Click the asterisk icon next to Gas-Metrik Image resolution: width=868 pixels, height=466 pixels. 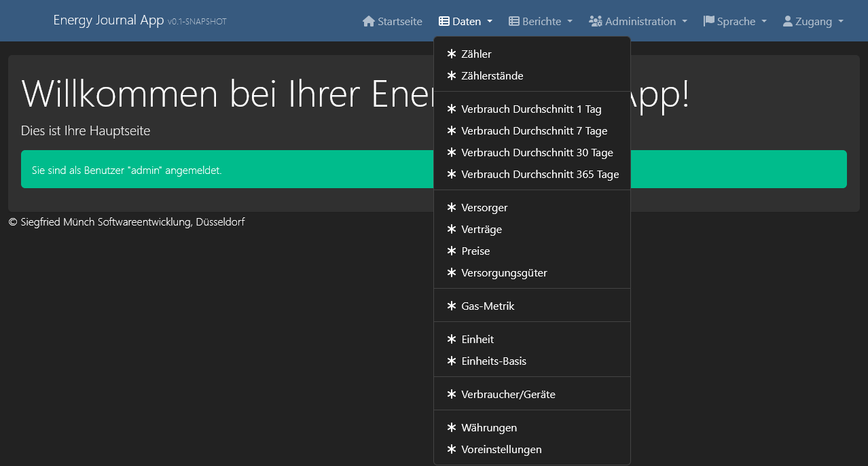click(x=452, y=306)
